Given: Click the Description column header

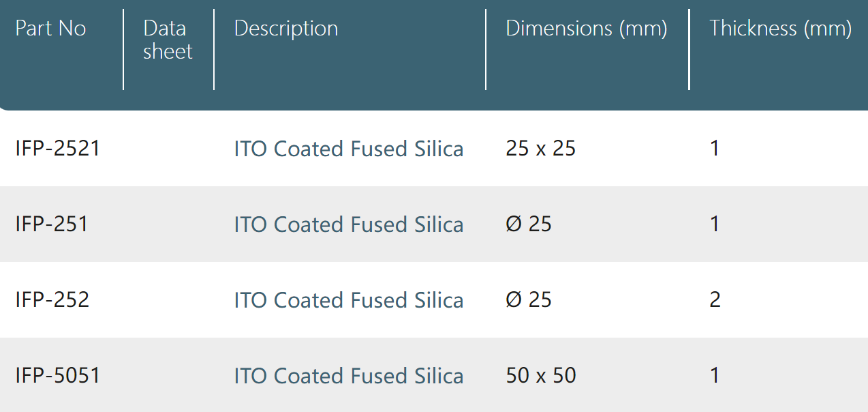Looking at the screenshot, I should [x=286, y=29].
